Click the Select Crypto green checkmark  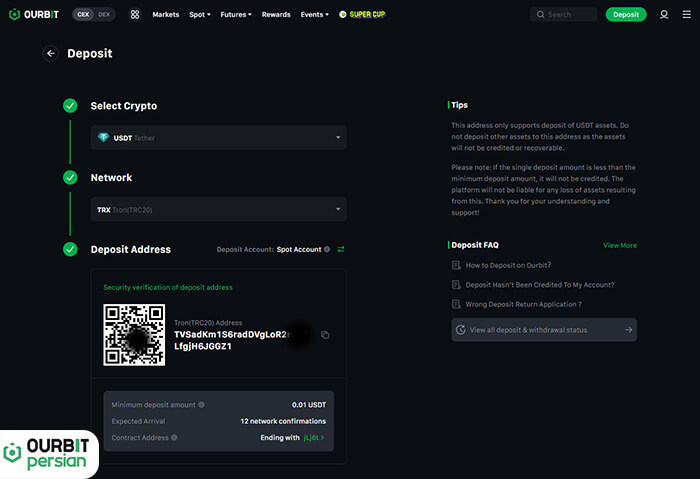[70, 106]
